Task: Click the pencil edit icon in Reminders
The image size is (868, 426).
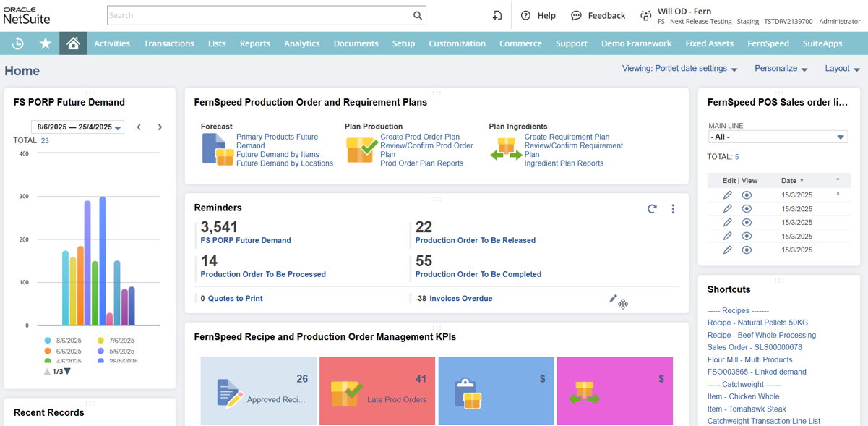Action: pos(613,299)
